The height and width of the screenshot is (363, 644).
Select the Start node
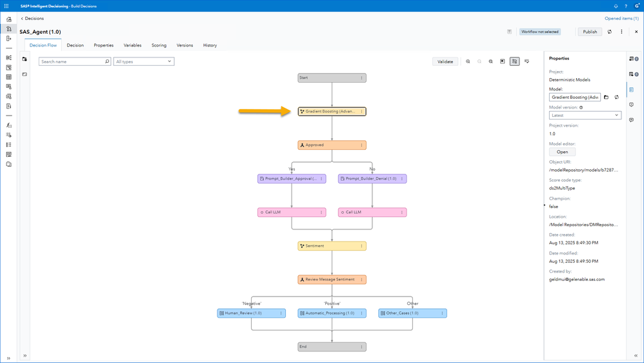[x=332, y=78]
